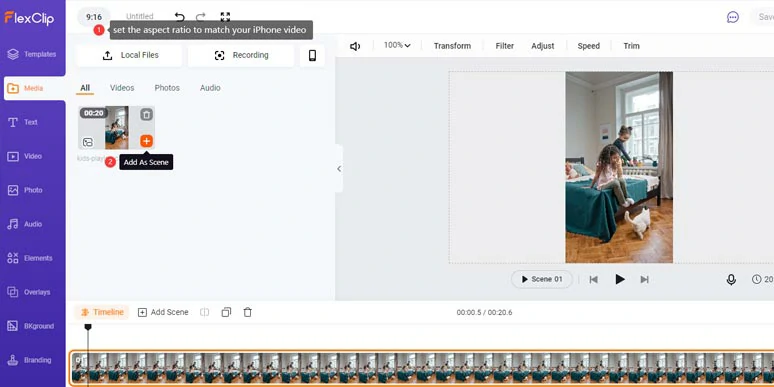The width and height of the screenshot is (774, 387).
Task: Toggle the Timeline view button
Action: click(102, 312)
